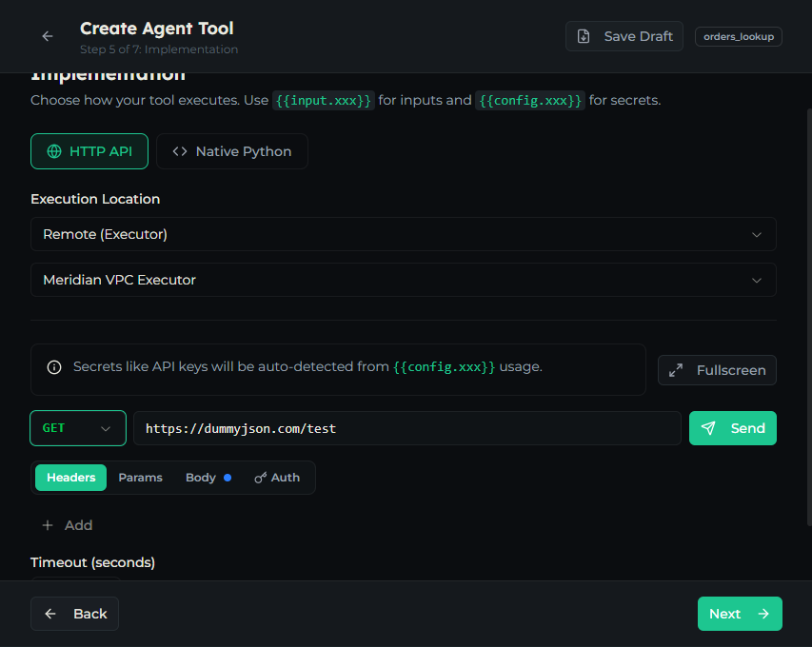Click {{config.xxx}} in the secrets notice
This screenshot has height=647, width=812.
click(x=444, y=367)
